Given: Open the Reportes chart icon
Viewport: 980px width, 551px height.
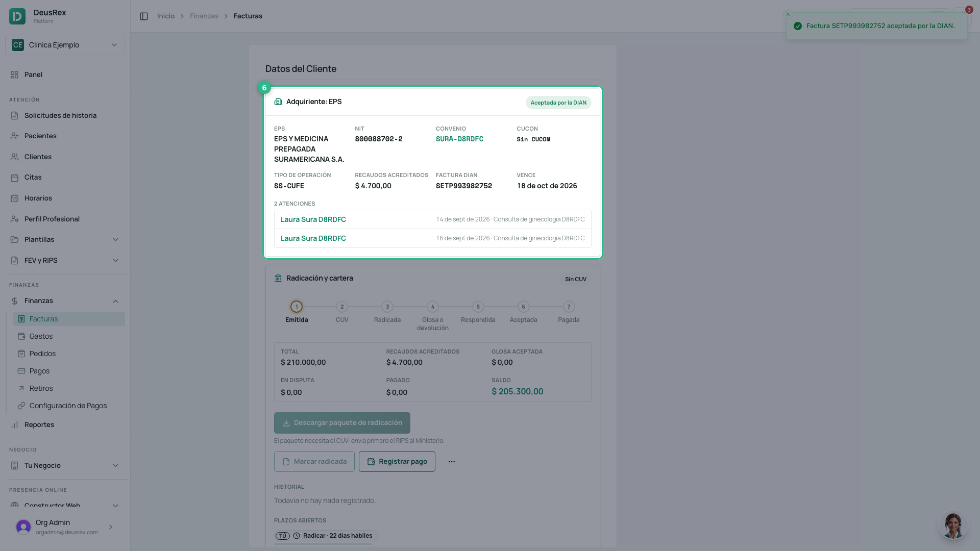Looking at the screenshot, I should click(14, 425).
